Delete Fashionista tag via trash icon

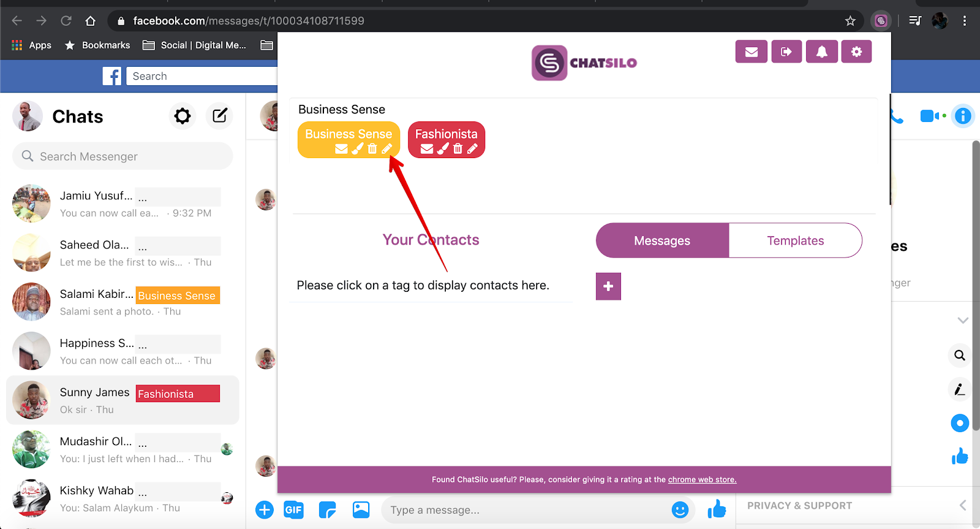point(458,148)
